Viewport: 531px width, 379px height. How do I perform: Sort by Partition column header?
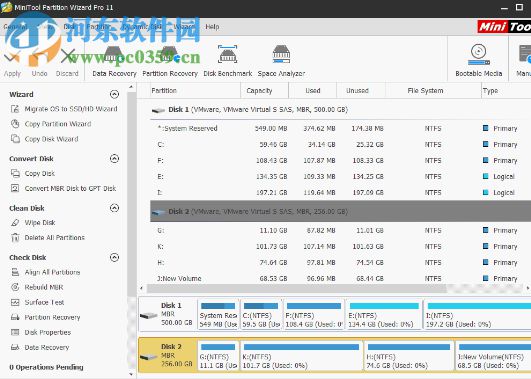click(x=194, y=91)
